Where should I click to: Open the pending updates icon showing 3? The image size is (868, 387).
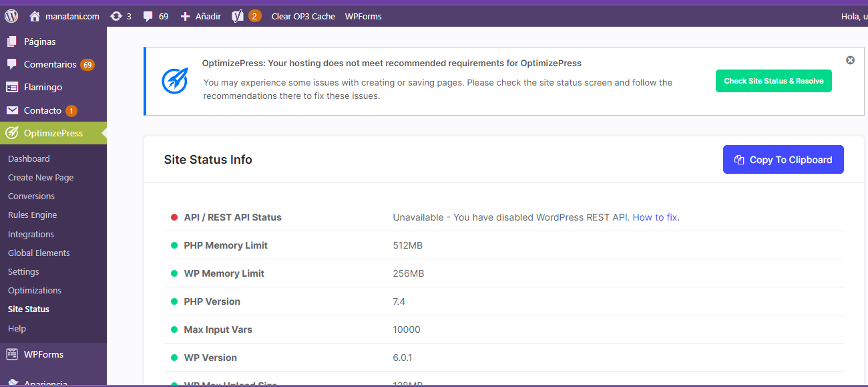116,16
